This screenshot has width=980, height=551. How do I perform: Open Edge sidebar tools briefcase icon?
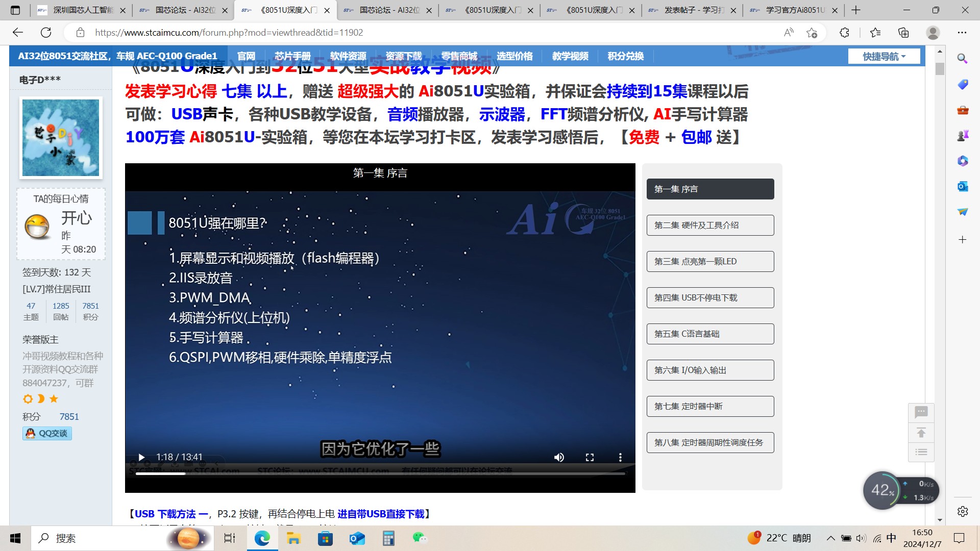(962, 110)
